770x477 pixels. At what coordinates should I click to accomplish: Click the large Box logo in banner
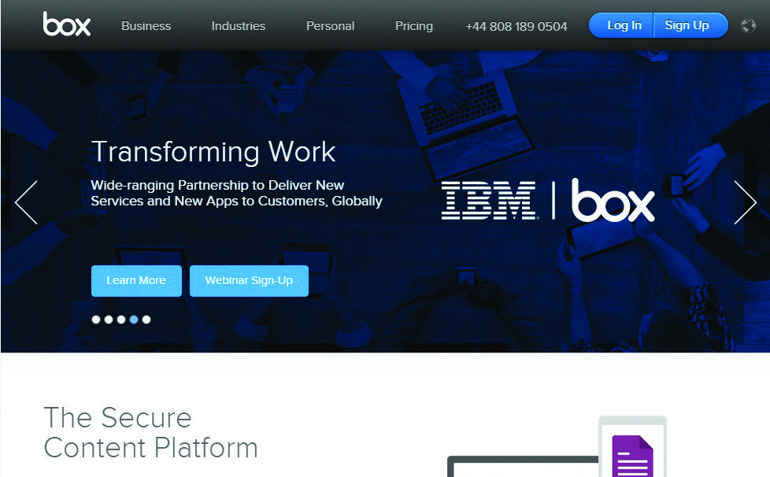point(613,200)
